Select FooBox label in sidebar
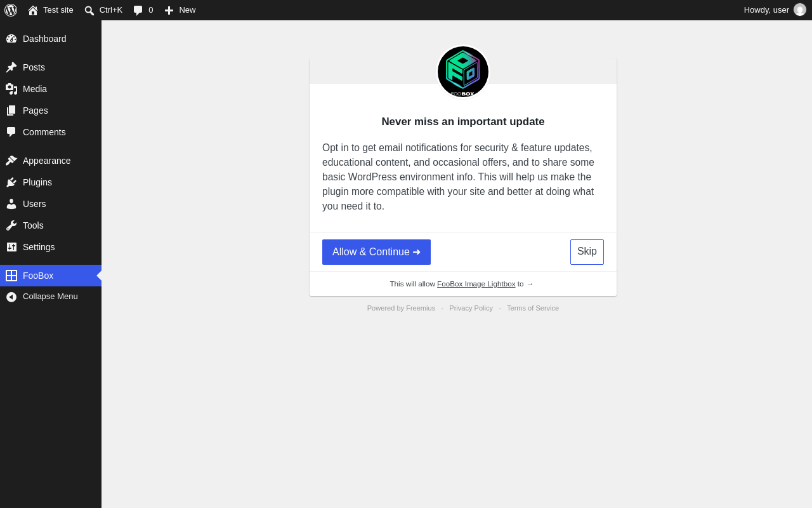 [x=38, y=276]
